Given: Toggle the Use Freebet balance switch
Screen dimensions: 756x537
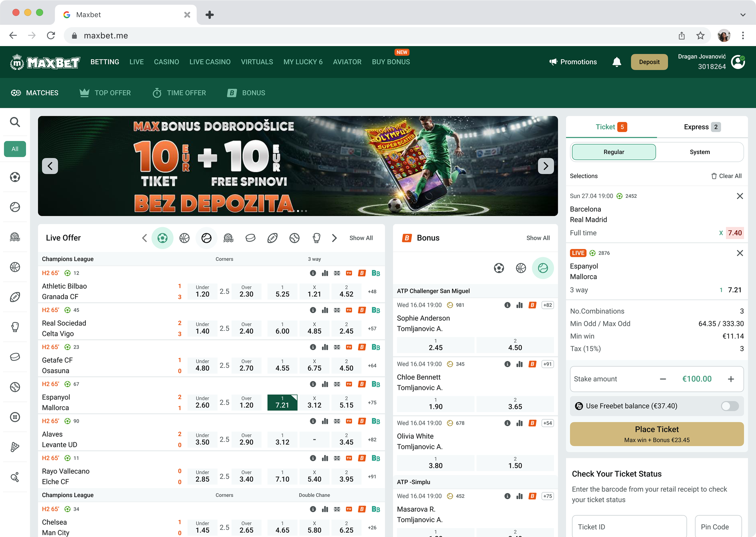Looking at the screenshot, I should pos(729,406).
